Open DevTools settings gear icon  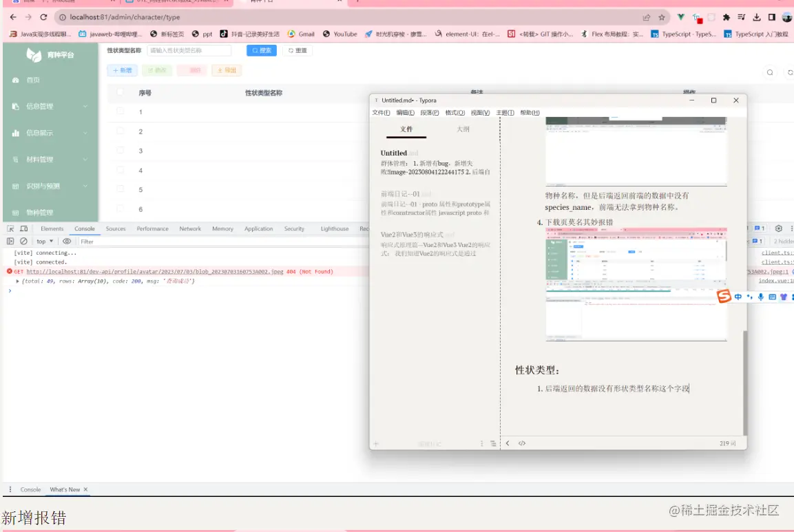(779, 228)
